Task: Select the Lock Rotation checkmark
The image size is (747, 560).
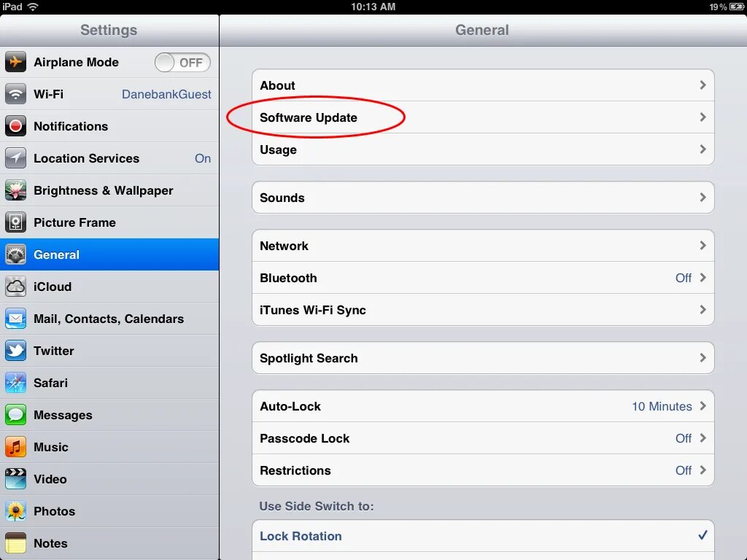Action: click(x=703, y=535)
